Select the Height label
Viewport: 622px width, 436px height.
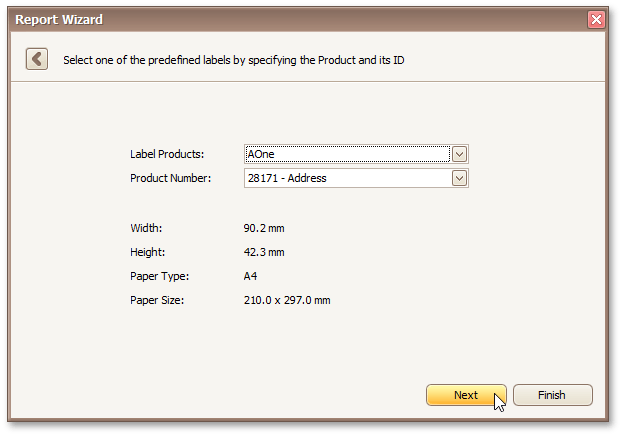(x=148, y=252)
